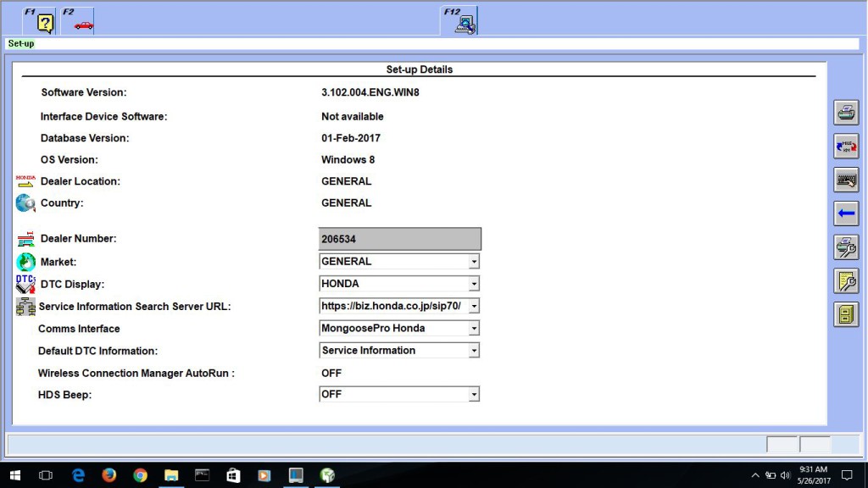Viewport: 868px width, 488px height.
Task: Click the blue back arrow button
Action: pos(845,213)
